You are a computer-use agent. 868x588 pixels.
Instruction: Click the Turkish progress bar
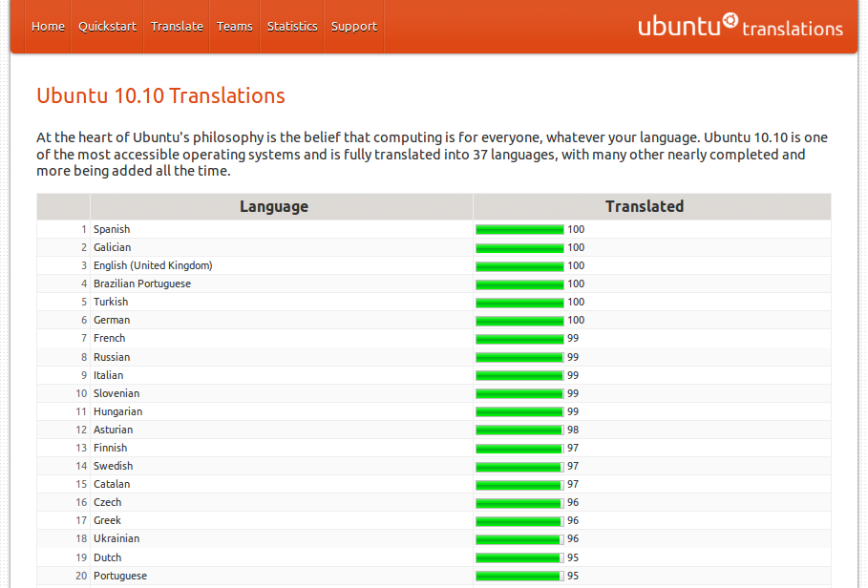pyautogui.click(x=519, y=303)
